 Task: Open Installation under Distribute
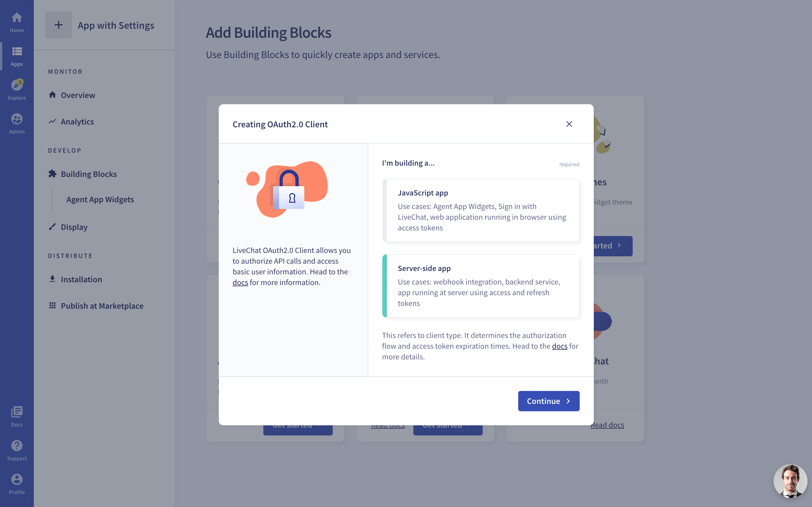[81, 279]
